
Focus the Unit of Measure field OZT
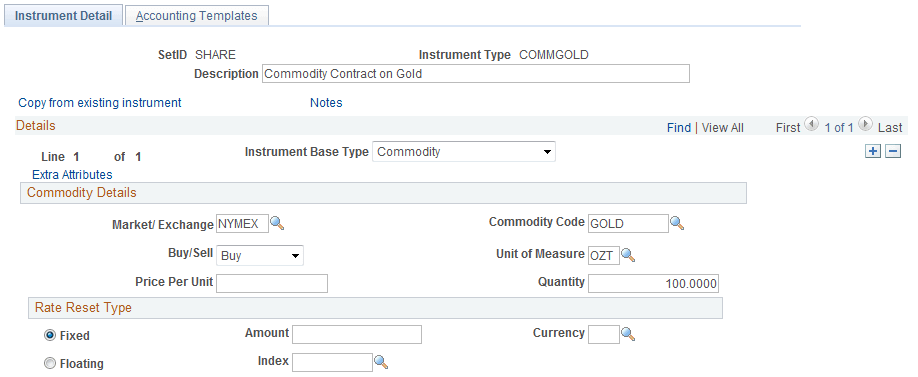(x=604, y=255)
